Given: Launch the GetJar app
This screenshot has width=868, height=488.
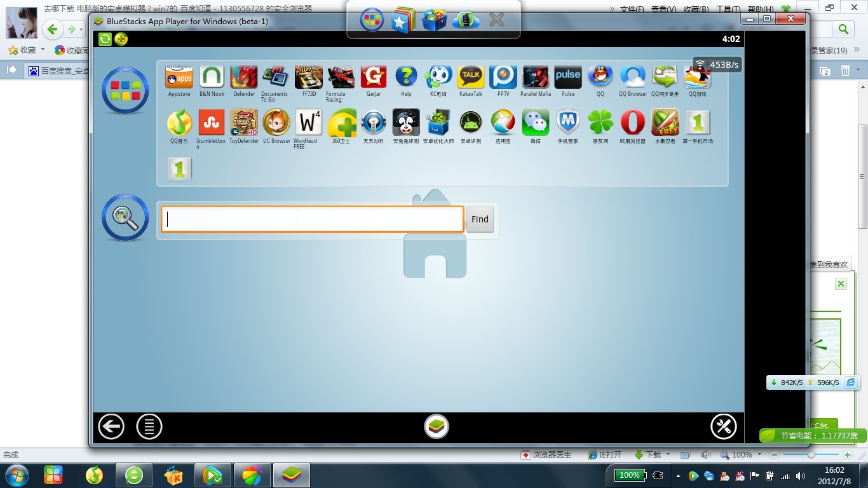Looking at the screenshot, I should [374, 77].
